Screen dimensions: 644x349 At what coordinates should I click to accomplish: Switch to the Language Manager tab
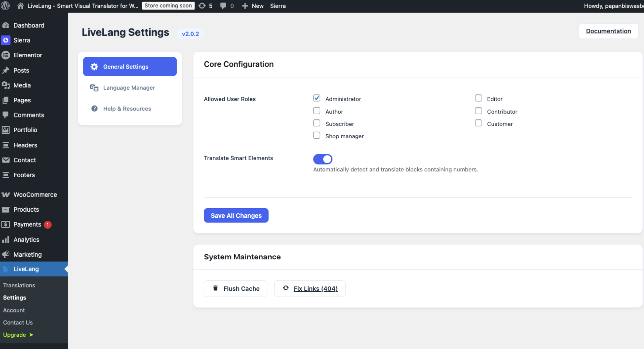pos(130,88)
